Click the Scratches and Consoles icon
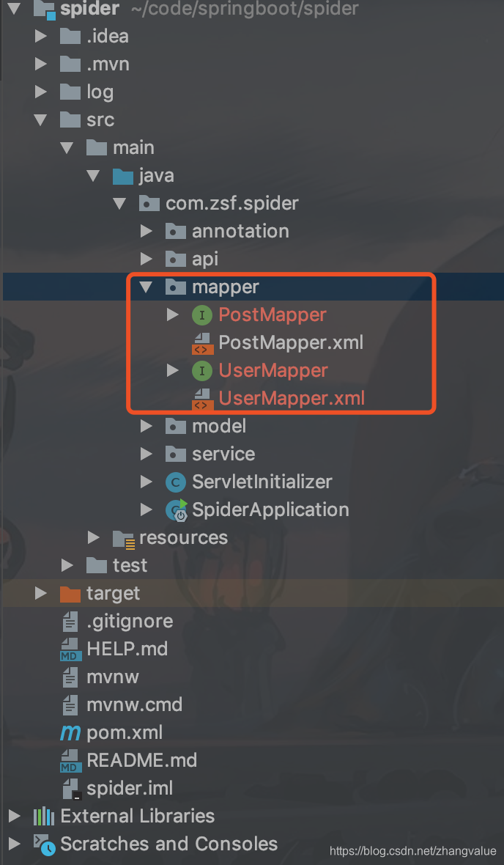 click(x=44, y=844)
